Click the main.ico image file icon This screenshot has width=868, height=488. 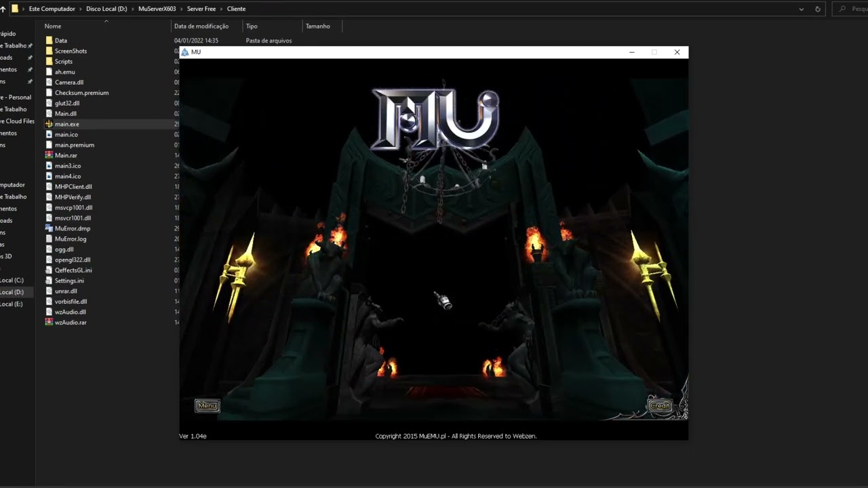[x=49, y=134]
